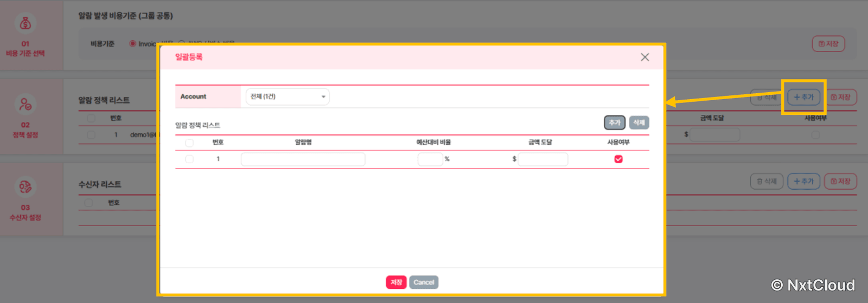Toggle the header checkbox in background 알람 정책 table
The height and width of the screenshot is (303, 868).
[x=91, y=118]
